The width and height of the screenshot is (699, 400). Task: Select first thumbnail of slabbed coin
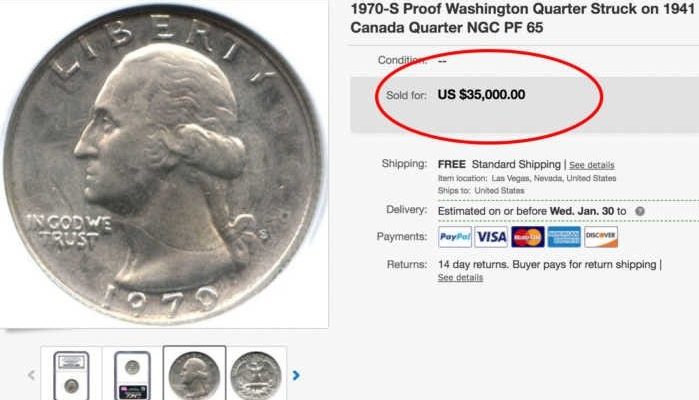(x=71, y=375)
